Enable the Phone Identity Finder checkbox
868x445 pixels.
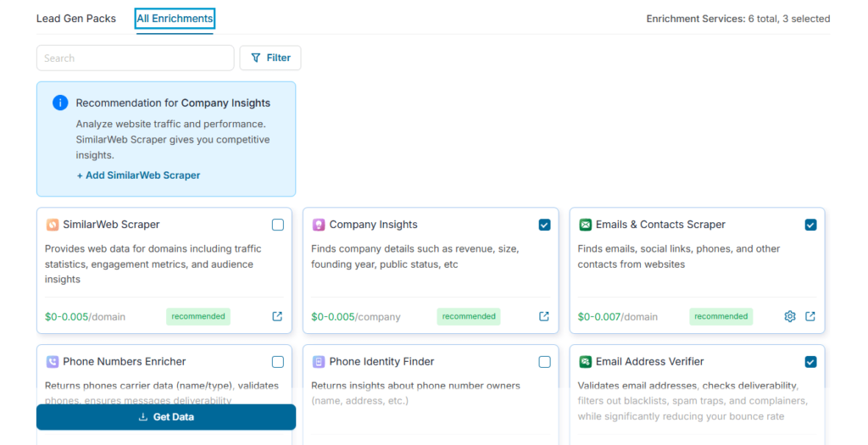(x=545, y=362)
